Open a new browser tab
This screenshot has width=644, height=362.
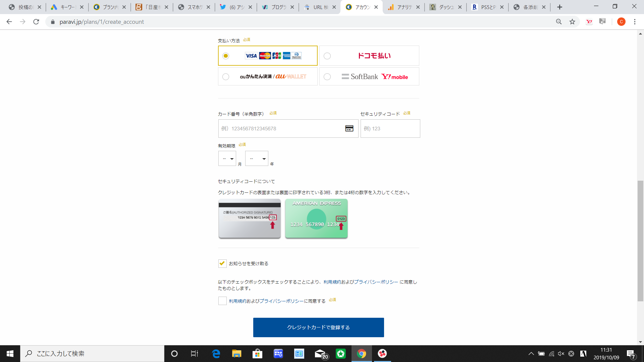559,7
